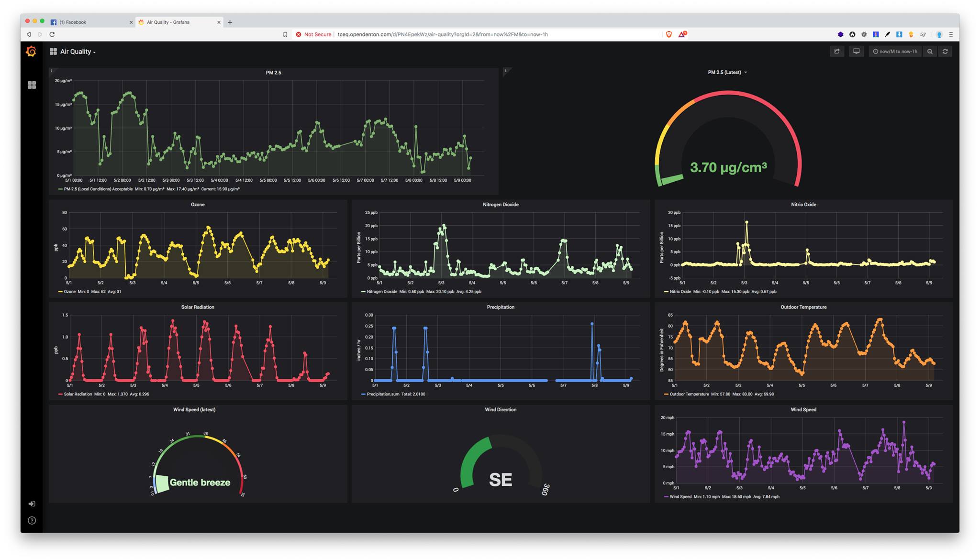
Task: Close the Air Quality - Grafana tab
Action: (219, 22)
